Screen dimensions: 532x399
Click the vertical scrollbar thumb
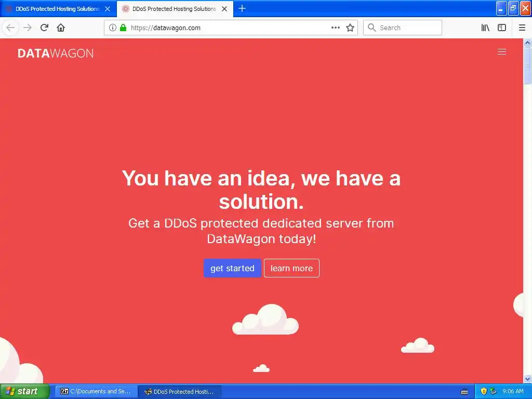coord(527,65)
